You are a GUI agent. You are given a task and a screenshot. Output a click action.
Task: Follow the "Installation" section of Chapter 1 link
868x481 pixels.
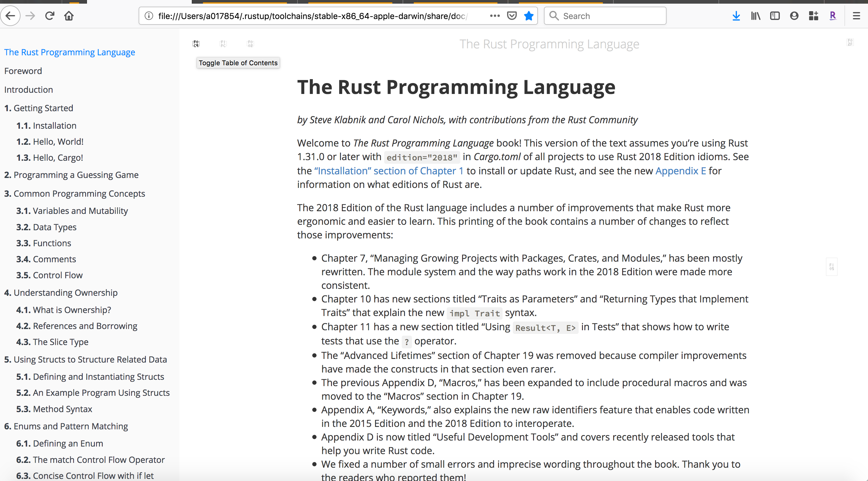point(388,171)
